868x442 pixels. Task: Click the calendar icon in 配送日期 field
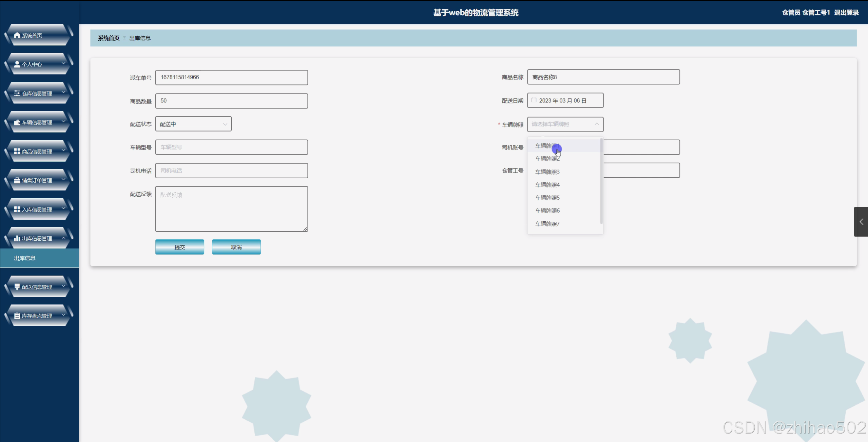tap(534, 100)
